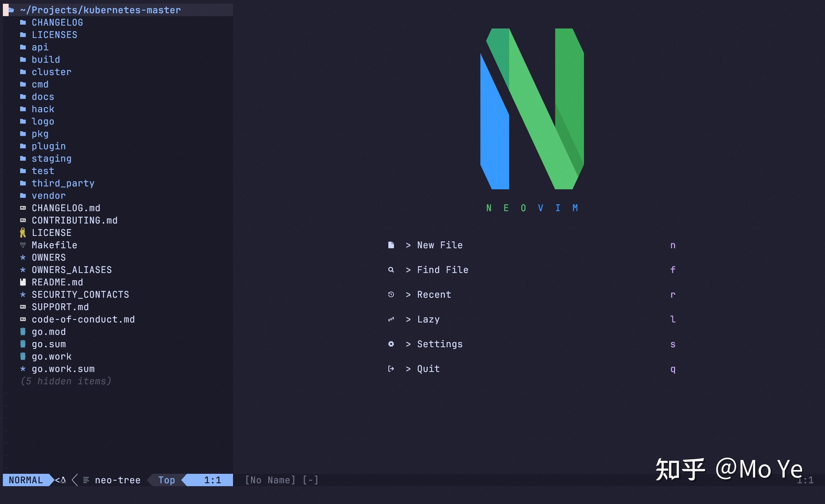Show the 5 hidden items
Viewport: 825px width, 504px height.
tap(66, 381)
